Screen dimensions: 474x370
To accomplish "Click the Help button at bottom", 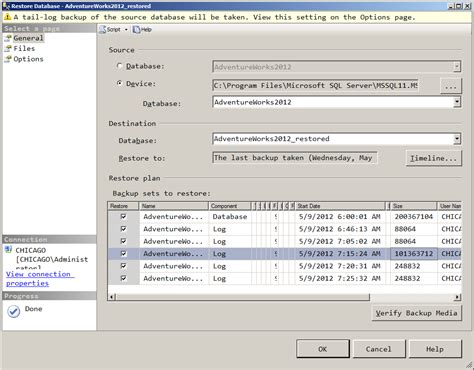I will click(x=435, y=349).
